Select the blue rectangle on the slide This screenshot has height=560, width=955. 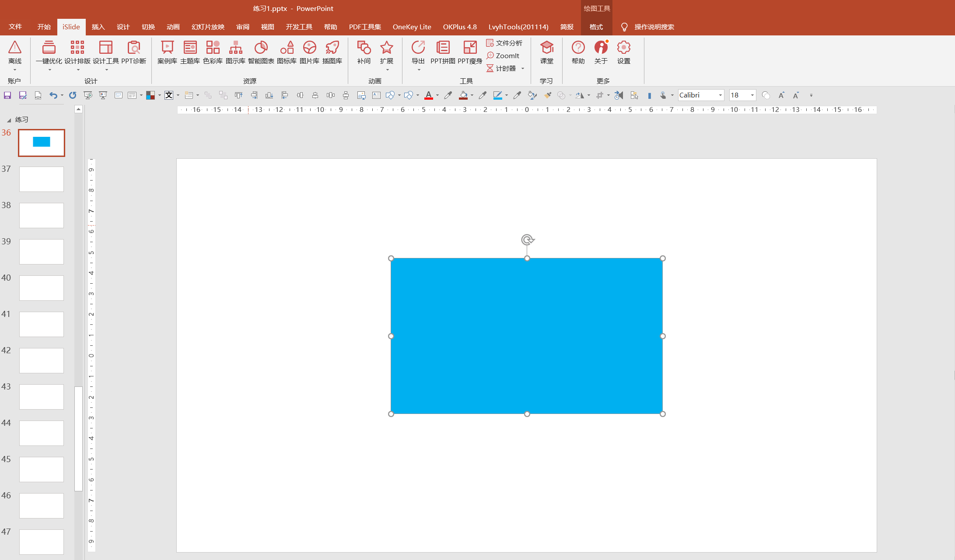[x=527, y=336]
